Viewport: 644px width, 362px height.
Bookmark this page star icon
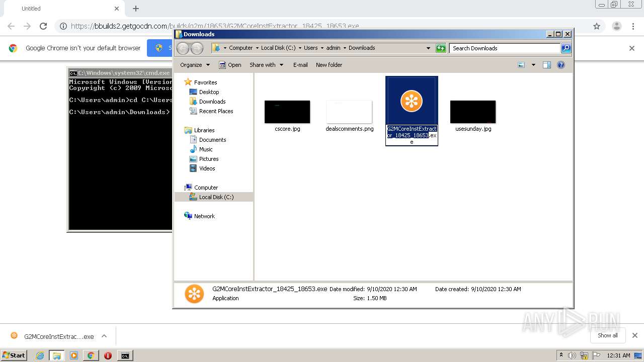coord(597,26)
